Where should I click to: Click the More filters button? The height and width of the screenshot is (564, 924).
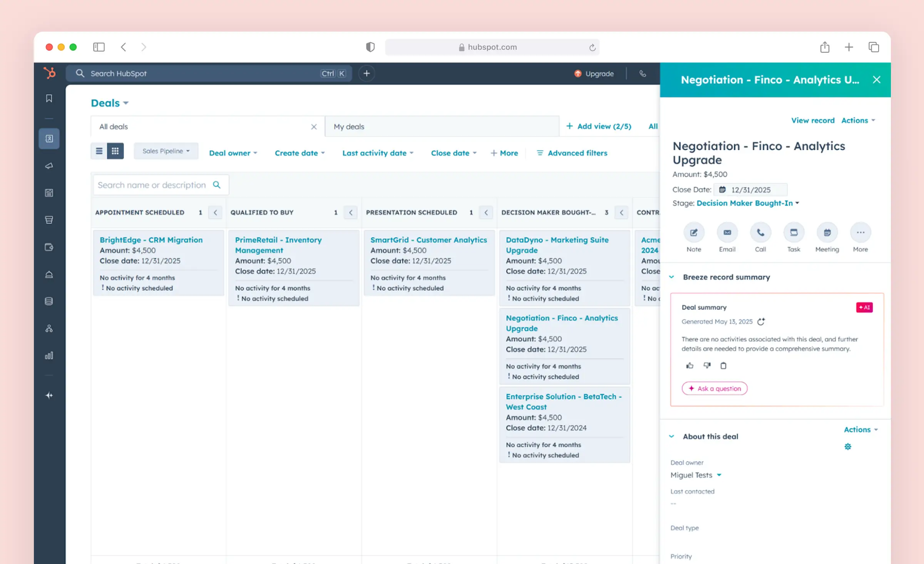coord(504,153)
